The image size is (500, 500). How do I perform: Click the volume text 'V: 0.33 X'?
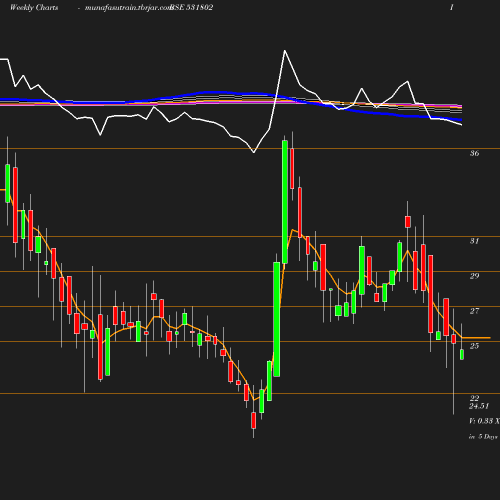(484, 421)
